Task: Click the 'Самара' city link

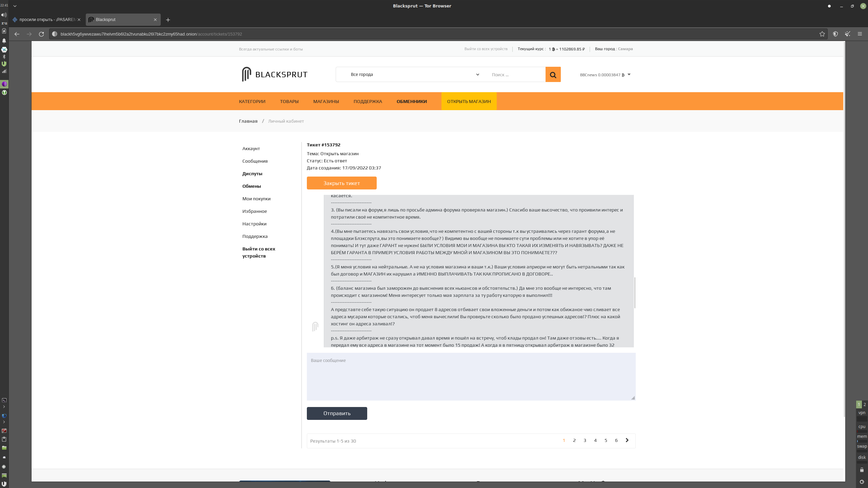Action: coord(625,49)
